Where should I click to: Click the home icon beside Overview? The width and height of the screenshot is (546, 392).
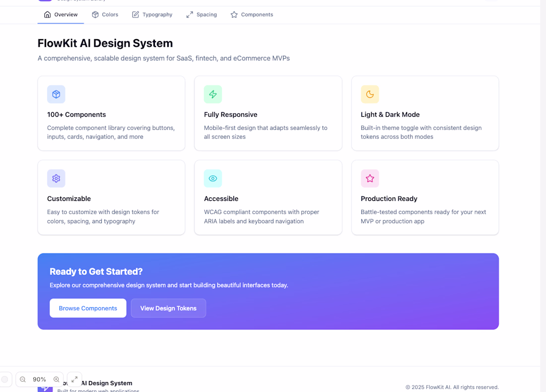pyautogui.click(x=47, y=14)
